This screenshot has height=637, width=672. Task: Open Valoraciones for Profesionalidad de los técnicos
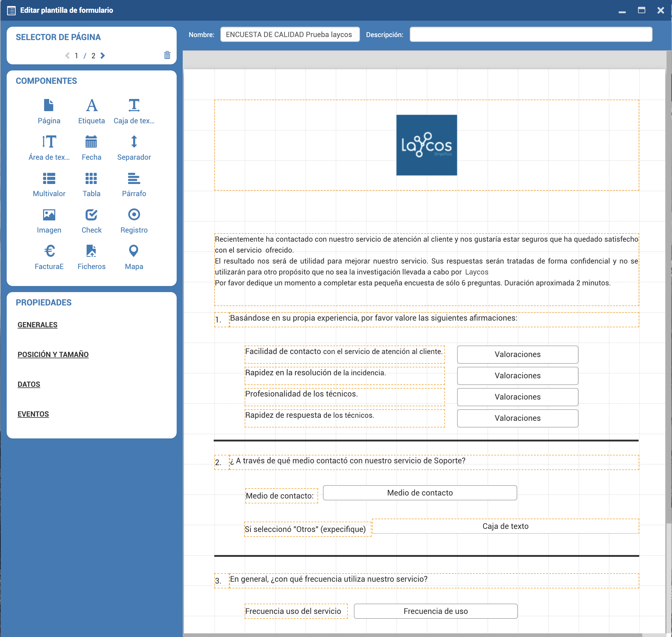[x=518, y=397]
